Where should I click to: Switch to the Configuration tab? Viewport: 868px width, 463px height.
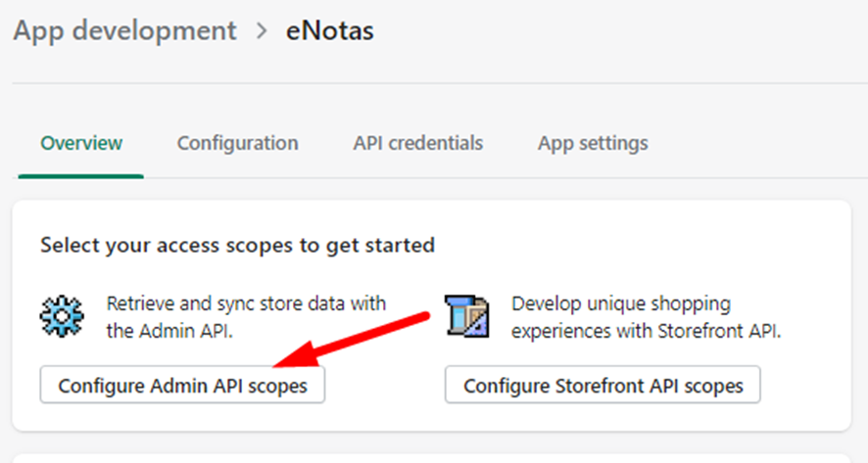click(237, 143)
